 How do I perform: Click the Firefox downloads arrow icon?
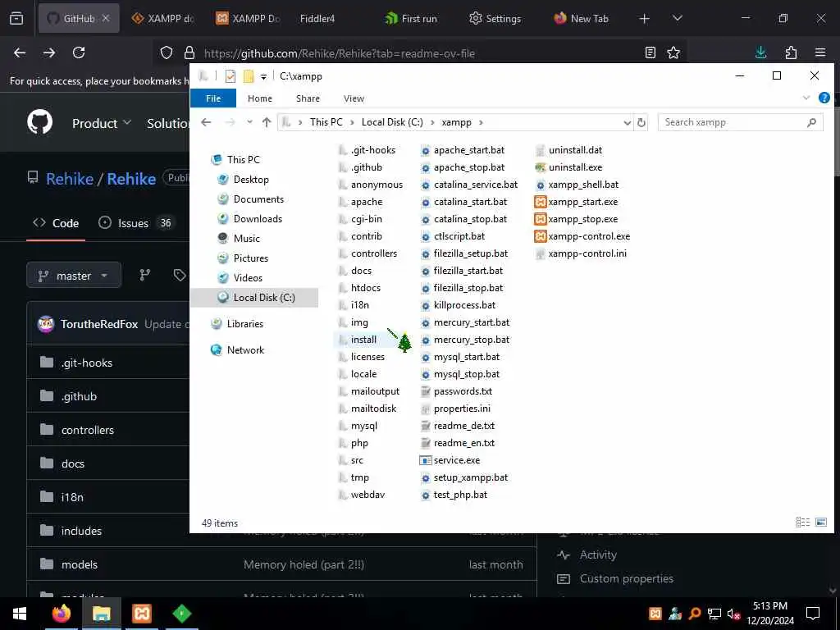(760, 52)
